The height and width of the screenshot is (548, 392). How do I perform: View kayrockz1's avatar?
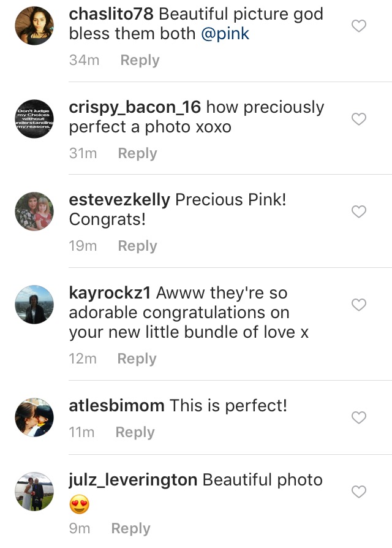34,305
